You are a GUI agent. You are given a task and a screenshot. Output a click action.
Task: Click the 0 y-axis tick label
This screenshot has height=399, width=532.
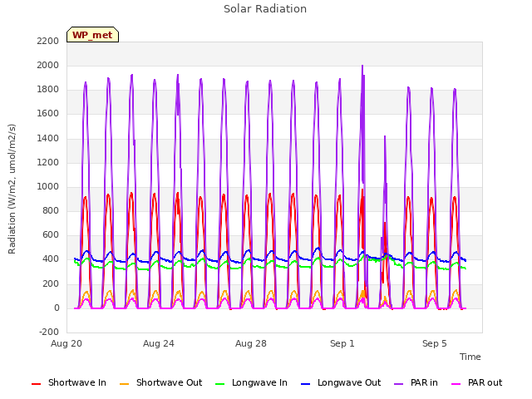point(57,308)
